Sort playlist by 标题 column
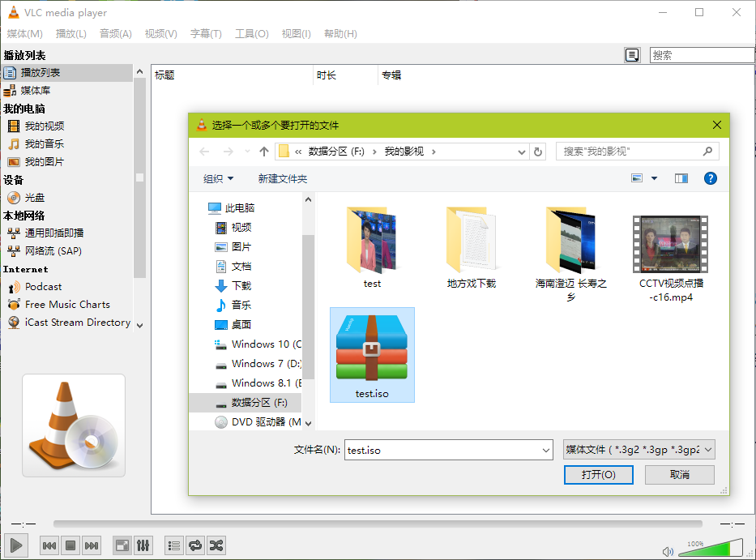 tap(233, 75)
